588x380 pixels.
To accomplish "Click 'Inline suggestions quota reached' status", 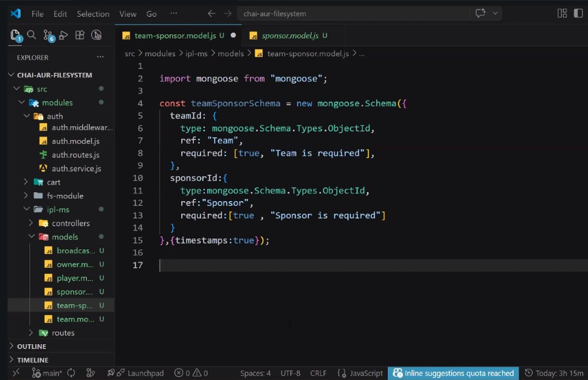I will 453,373.
